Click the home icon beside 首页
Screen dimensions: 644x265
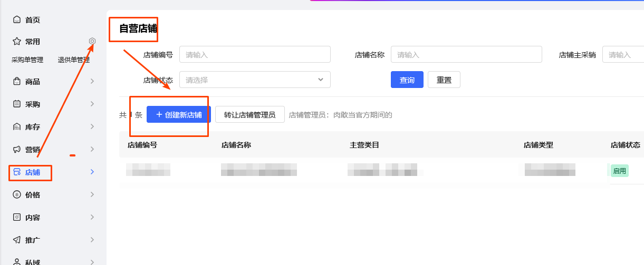point(17,20)
